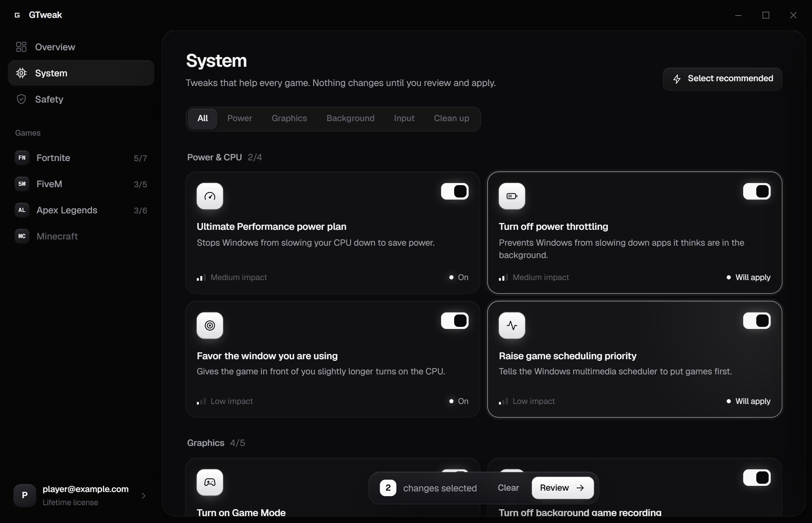Switch to the Graphics filter tab
Image resolution: width=812 pixels, height=523 pixels.
pos(289,119)
